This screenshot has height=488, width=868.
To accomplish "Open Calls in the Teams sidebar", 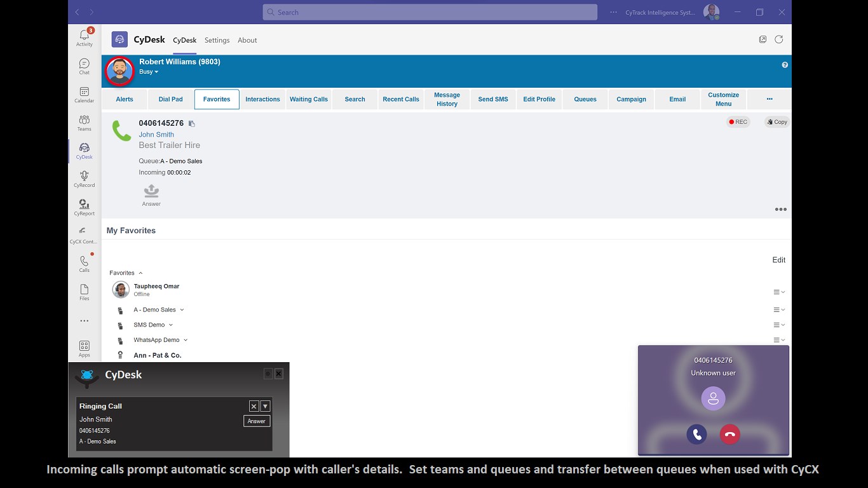I will point(85,264).
